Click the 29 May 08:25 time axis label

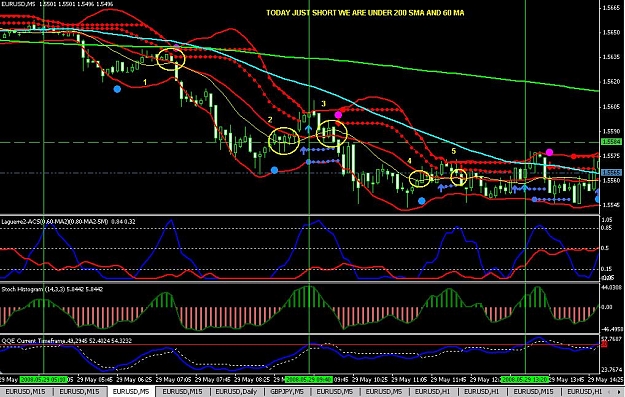pos(252,379)
